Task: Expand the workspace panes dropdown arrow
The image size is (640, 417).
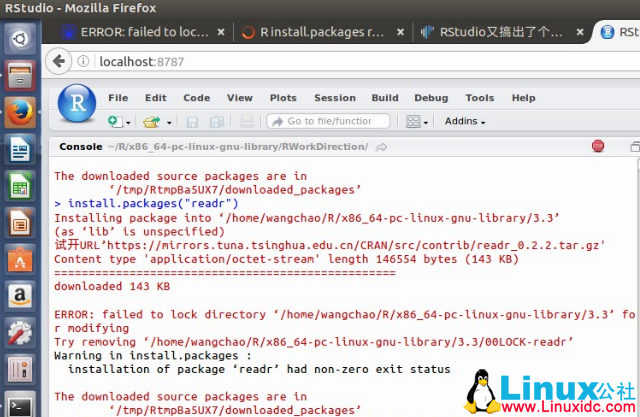Action: point(426,122)
